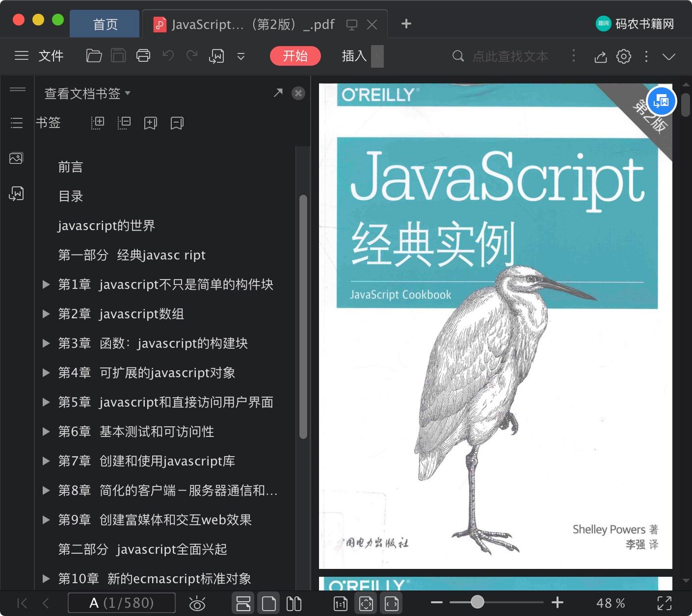Select the 插入 ribbon tab

pos(354,56)
